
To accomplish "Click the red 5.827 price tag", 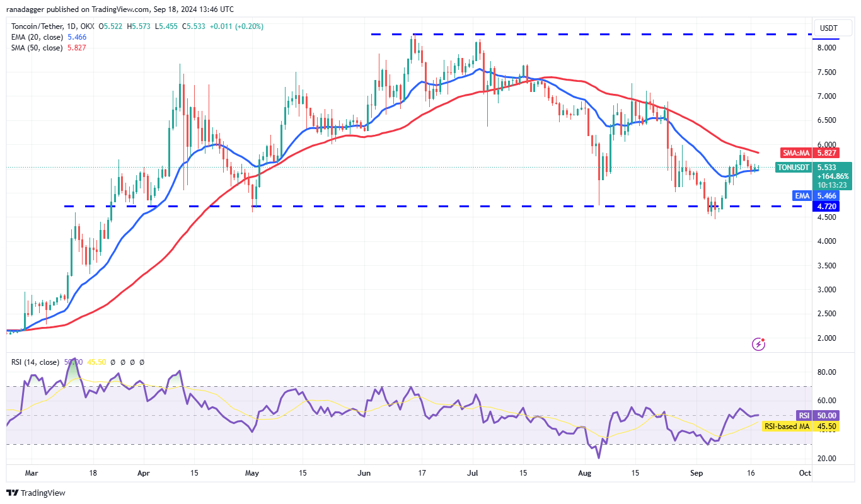I will (828, 152).
